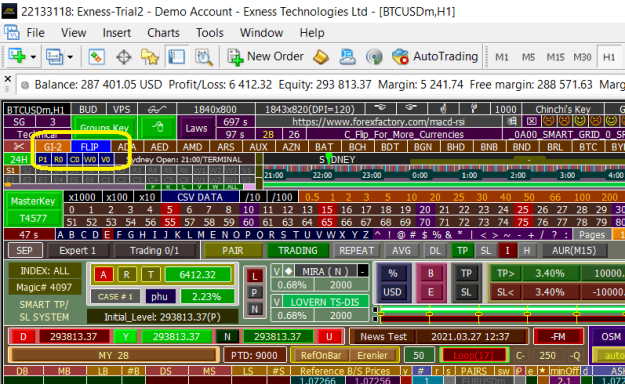
Task: Switch to the Expert 1 tab
Action: (77, 250)
